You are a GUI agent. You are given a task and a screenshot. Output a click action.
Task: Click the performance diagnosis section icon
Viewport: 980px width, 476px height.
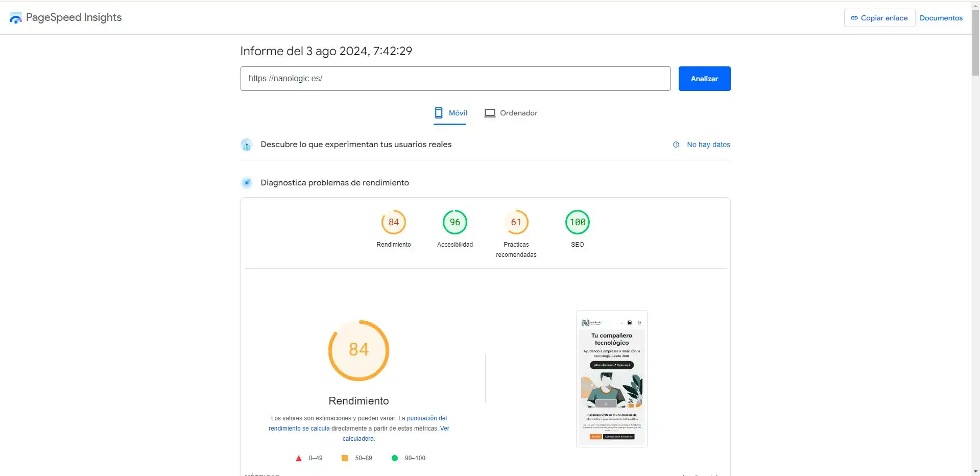[247, 183]
